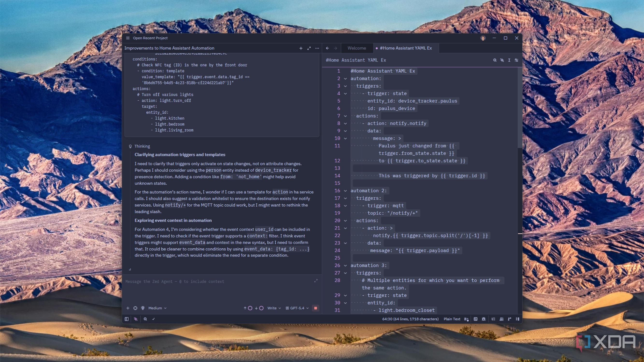
Task: Fold automation 2 on line 16
Action: pyautogui.click(x=345, y=191)
